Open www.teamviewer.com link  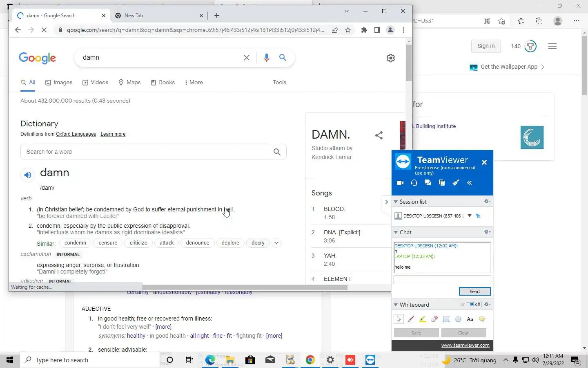465,345
